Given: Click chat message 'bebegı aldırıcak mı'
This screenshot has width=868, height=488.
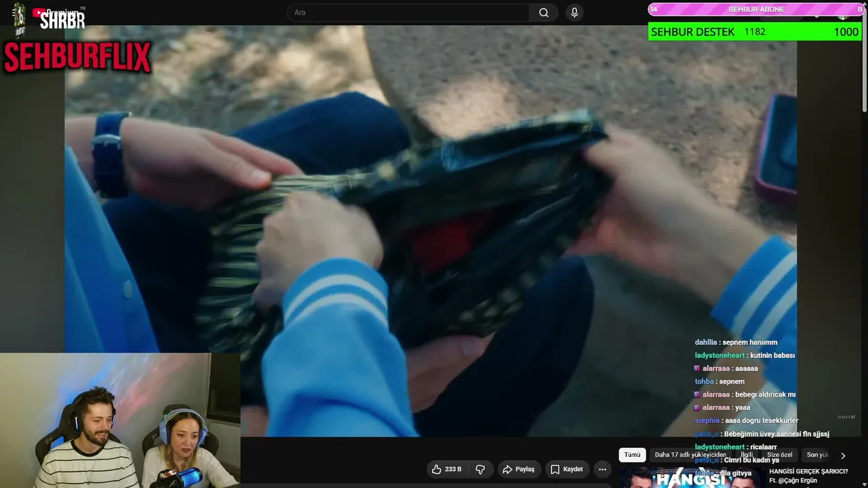Looking at the screenshot, I should pos(766,394).
